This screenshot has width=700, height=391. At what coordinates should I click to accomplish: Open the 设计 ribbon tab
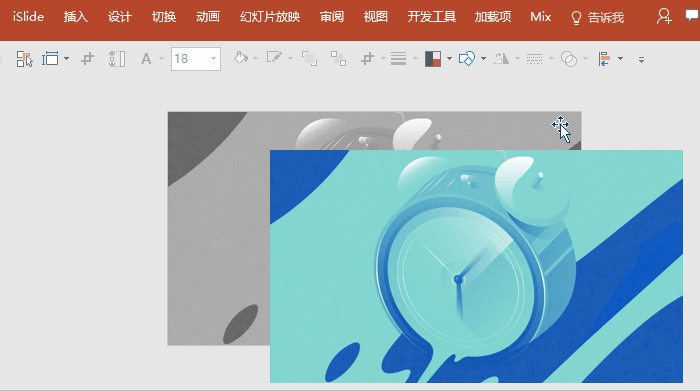click(120, 17)
